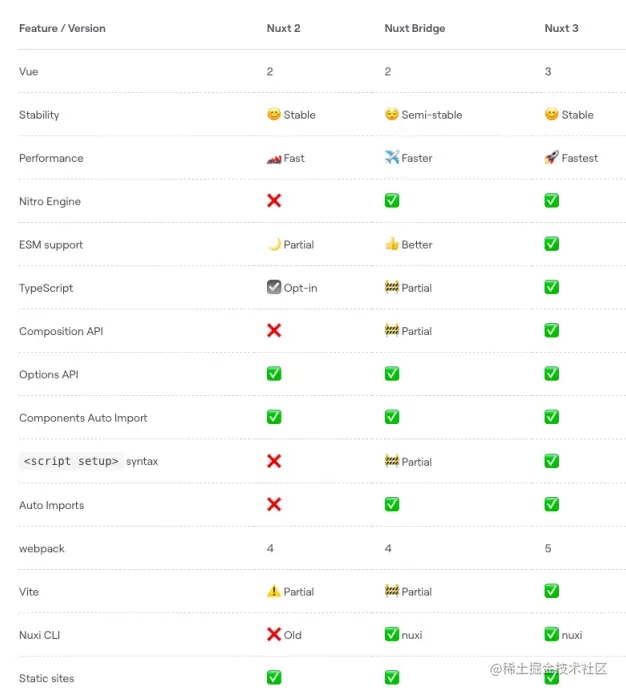Click the script setup code label
Image resolution: width=626 pixels, height=695 pixels.
pyautogui.click(x=71, y=461)
